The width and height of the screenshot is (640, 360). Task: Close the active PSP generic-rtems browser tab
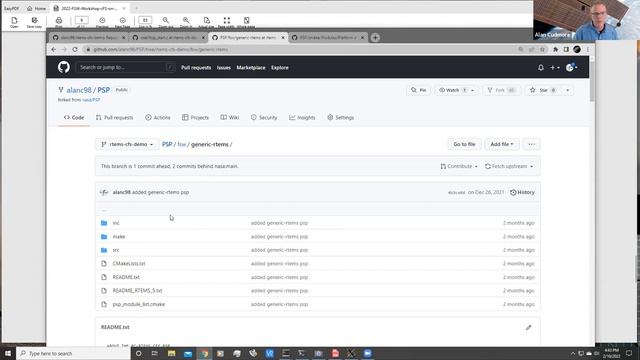coord(283,38)
